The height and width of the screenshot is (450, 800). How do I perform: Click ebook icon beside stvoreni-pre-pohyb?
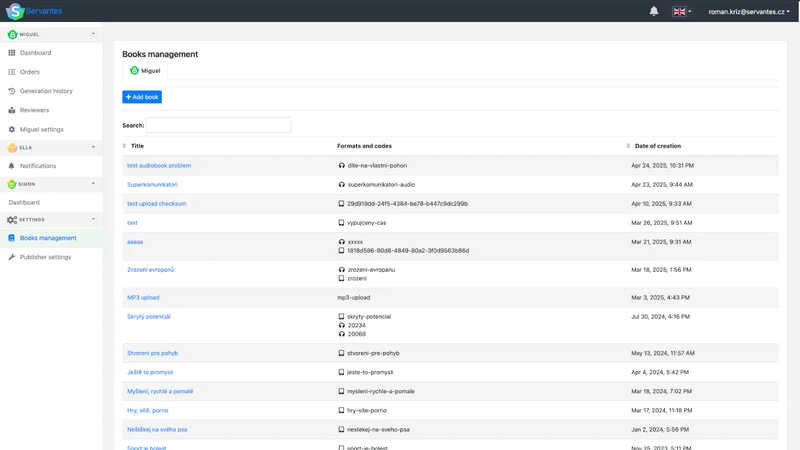coord(341,353)
